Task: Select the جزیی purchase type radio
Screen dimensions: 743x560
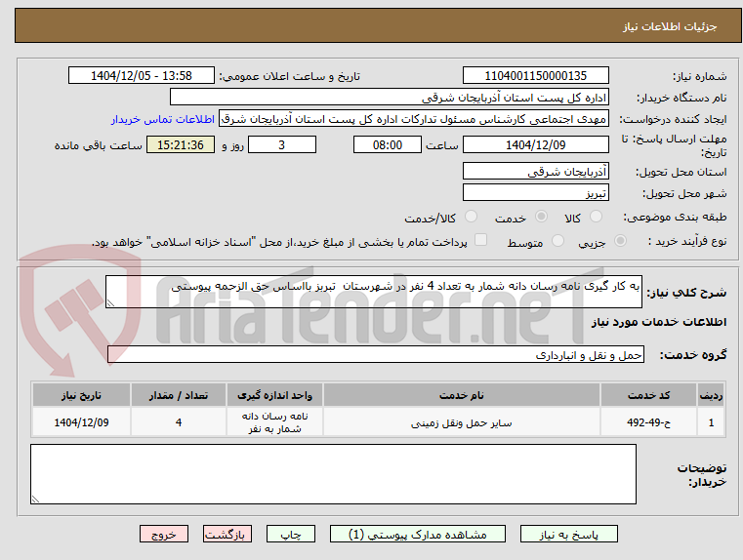Action: [x=620, y=241]
